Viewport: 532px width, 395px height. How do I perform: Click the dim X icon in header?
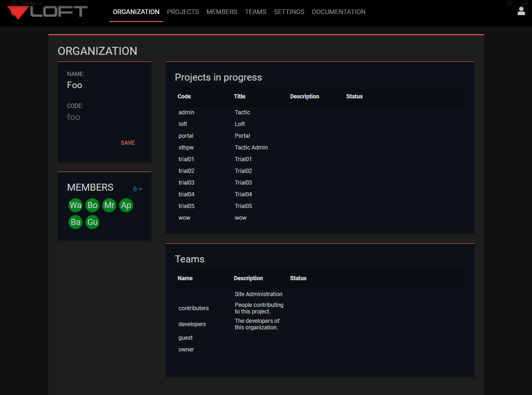point(510,3)
